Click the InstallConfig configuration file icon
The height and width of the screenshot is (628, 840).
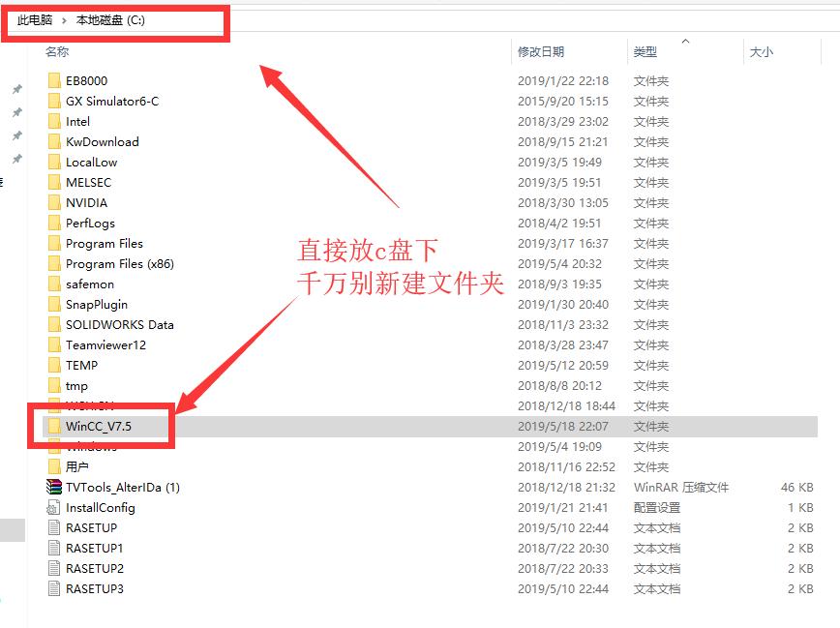pyautogui.click(x=53, y=507)
